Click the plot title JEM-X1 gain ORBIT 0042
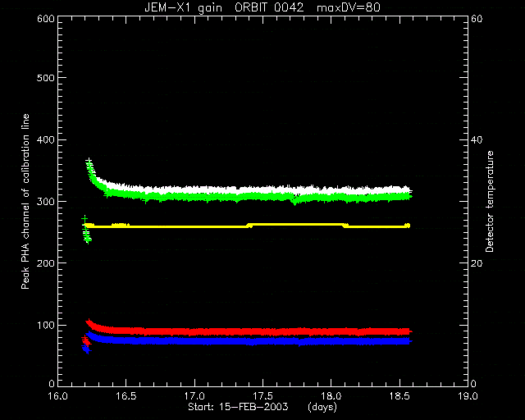This screenshot has height=420, width=525. point(224,7)
